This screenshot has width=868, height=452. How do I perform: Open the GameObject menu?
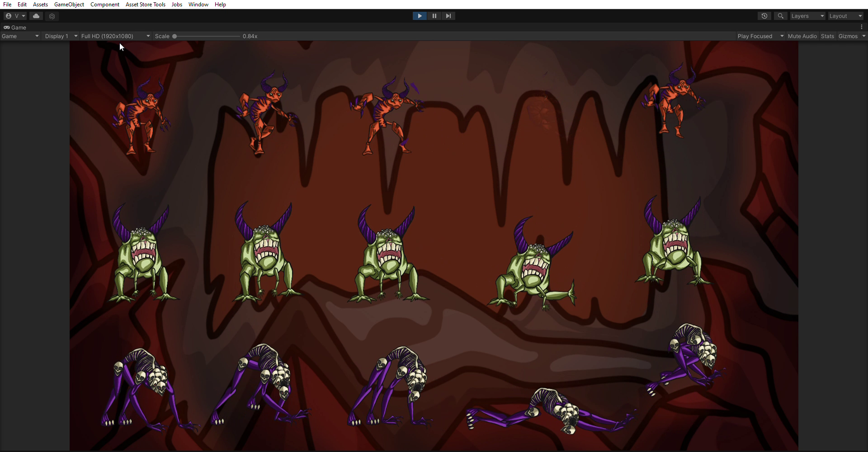69,5
